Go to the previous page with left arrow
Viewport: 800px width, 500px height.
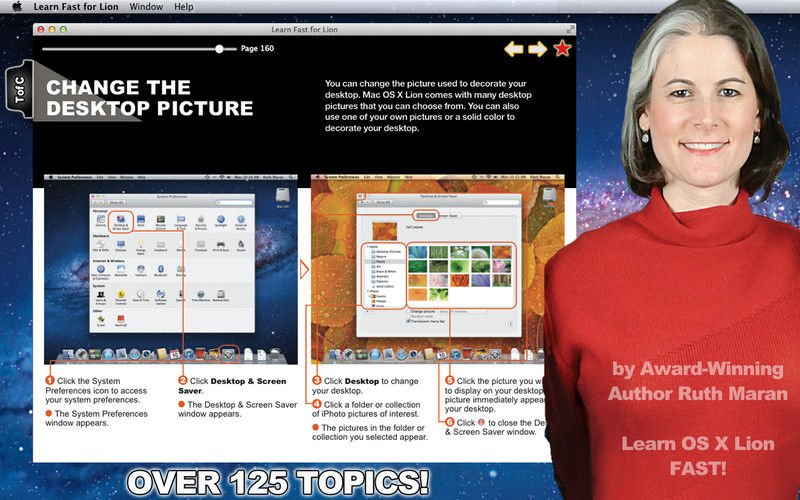514,49
